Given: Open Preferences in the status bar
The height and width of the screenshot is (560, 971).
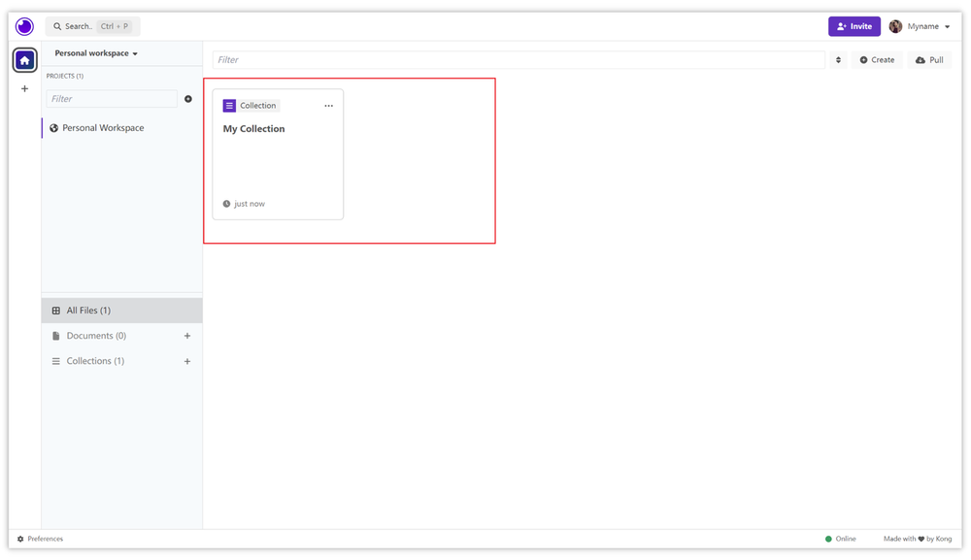Looking at the screenshot, I should (x=40, y=539).
